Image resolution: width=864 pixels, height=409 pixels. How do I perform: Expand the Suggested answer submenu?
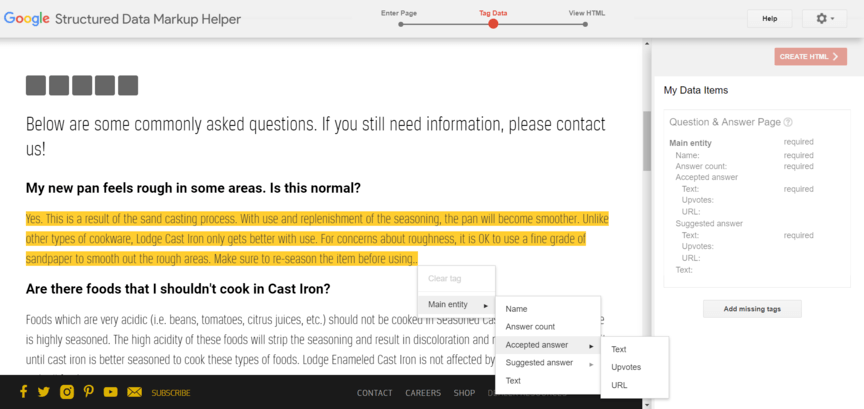548,363
